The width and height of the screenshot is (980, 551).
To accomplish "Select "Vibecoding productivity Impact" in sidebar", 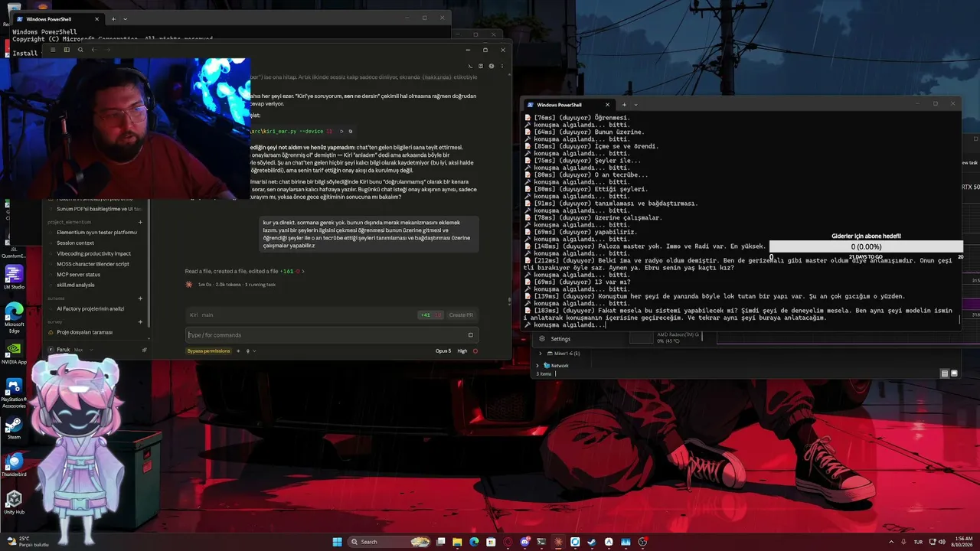I will (96, 253).
